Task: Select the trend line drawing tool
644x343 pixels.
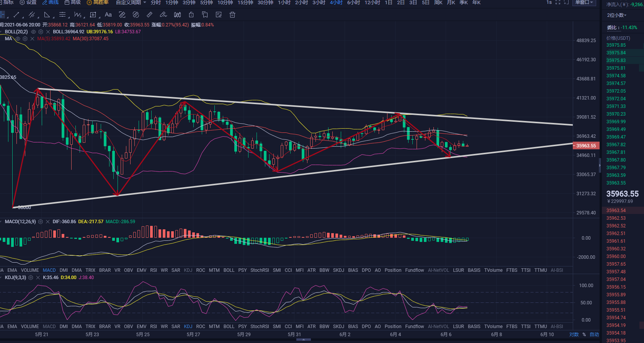Action: (x=16, y=15)
